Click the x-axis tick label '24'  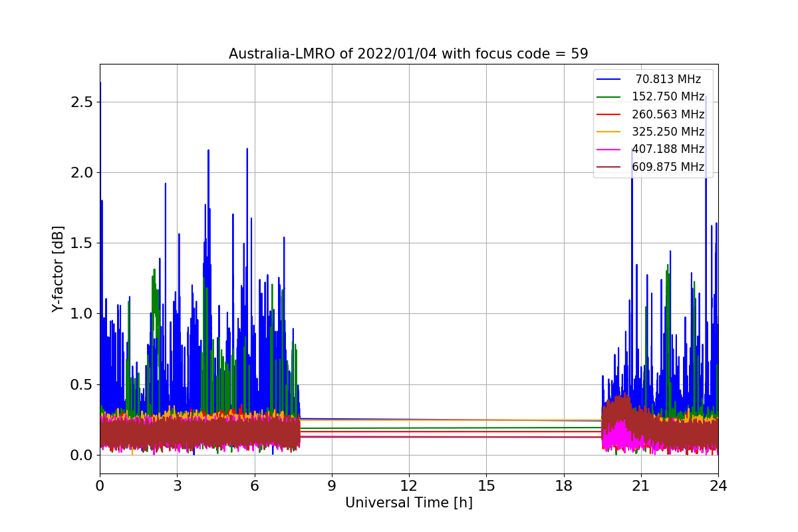point(718,485)
